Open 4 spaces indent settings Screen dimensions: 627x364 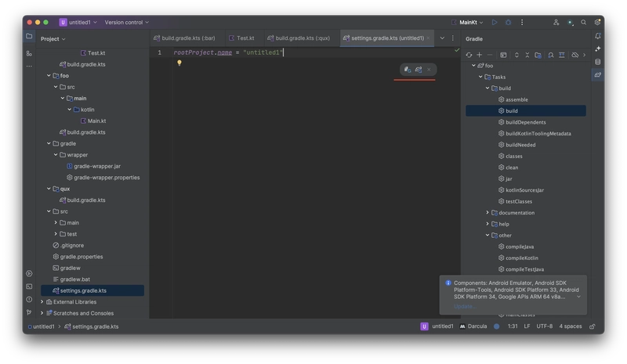tap(571, 326)
